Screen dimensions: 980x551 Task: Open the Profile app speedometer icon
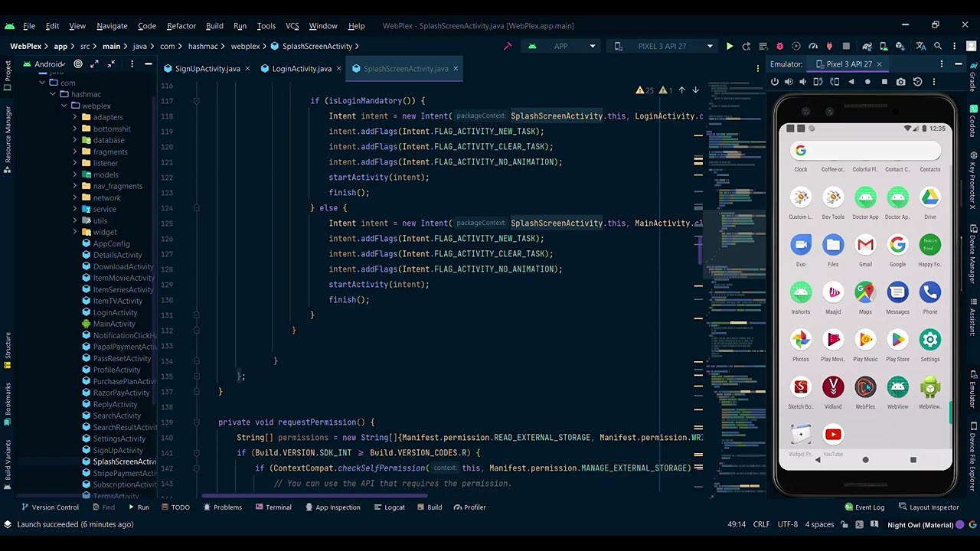tap(813, 47)
